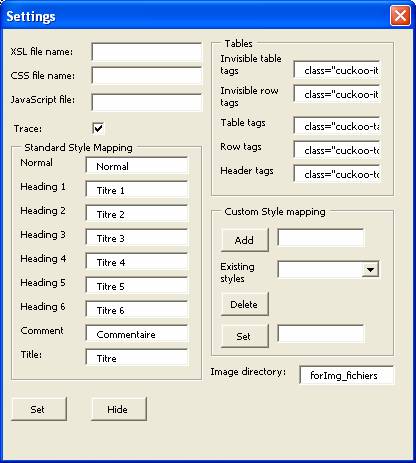Click the Normal style mapping field
This screenshot has height=463, width=416.
point(137,166)
